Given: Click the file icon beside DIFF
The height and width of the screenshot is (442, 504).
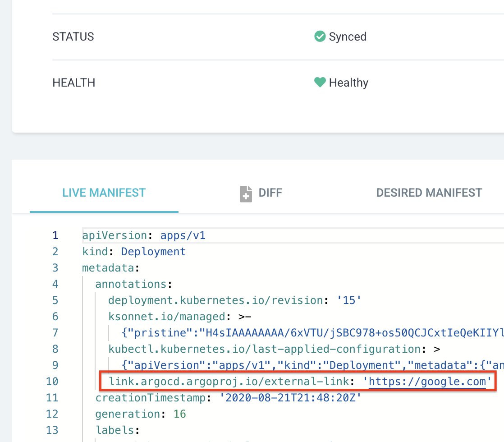Looking at the screenshot, I should click(x=246, y=193).
